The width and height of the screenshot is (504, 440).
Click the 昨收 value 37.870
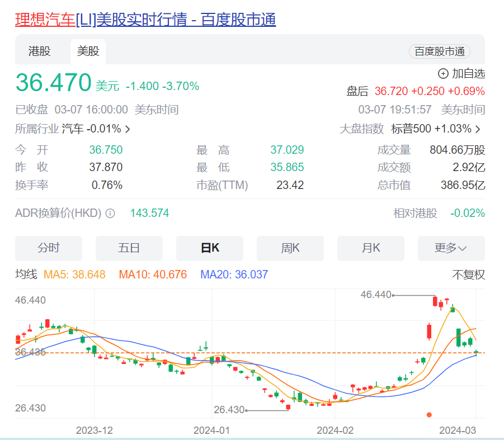106,167
